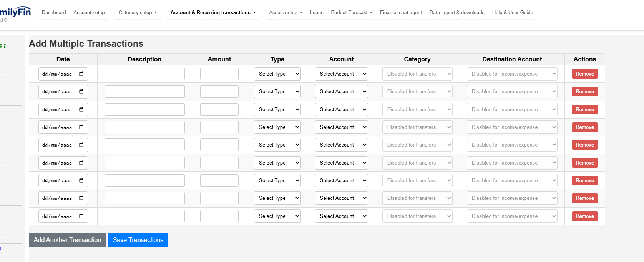This screenshot has height=262, width=644.
Task: Open Select Type dropdown in first row
Action: point(277,74)
